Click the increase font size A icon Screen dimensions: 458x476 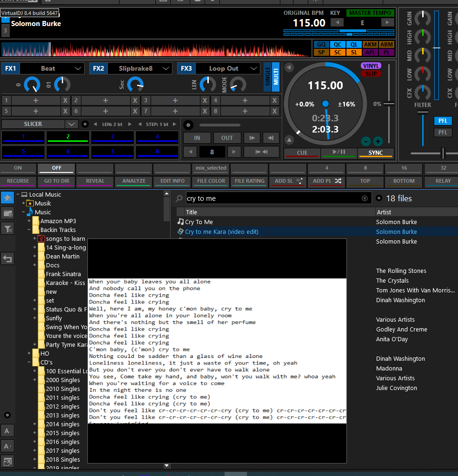7,446
